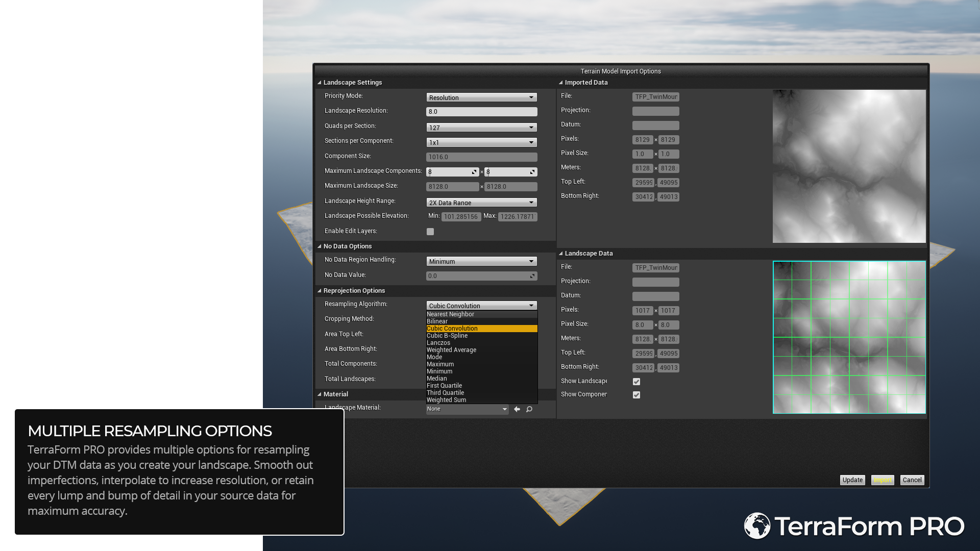
Task: Select Lanczos resampling option
Action: click(x=482, y=343)
